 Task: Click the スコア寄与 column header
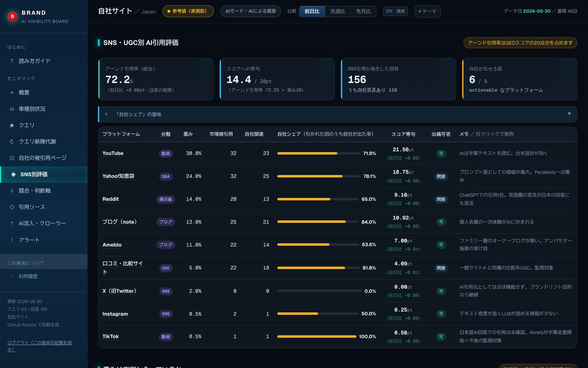pyautogui.click(x=403, y=134)
